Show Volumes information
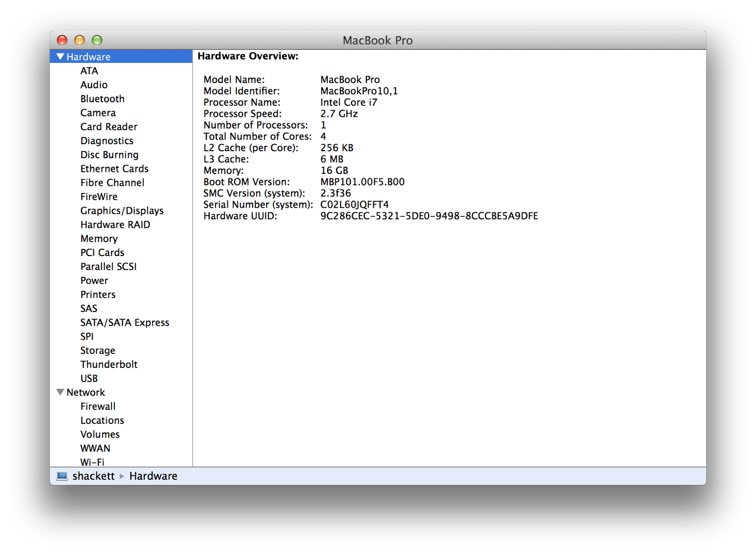 pyautogui.click(x=100, y=435)
